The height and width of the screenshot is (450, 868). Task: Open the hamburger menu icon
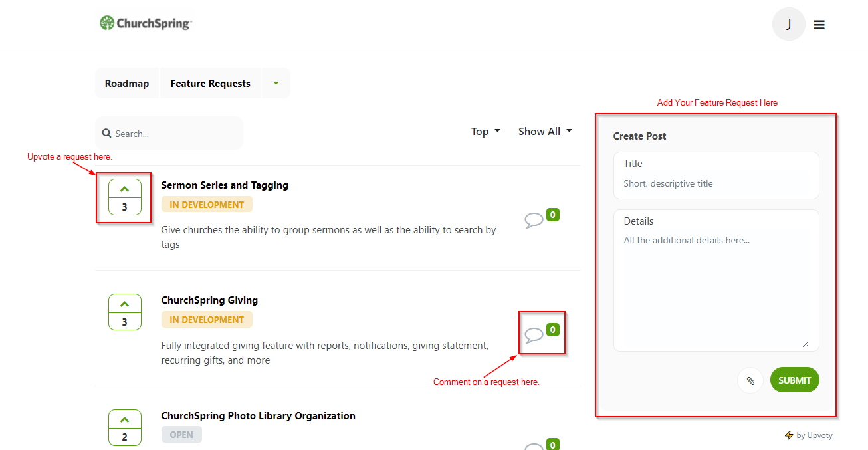pyautogui.click(x=819, y=25)
